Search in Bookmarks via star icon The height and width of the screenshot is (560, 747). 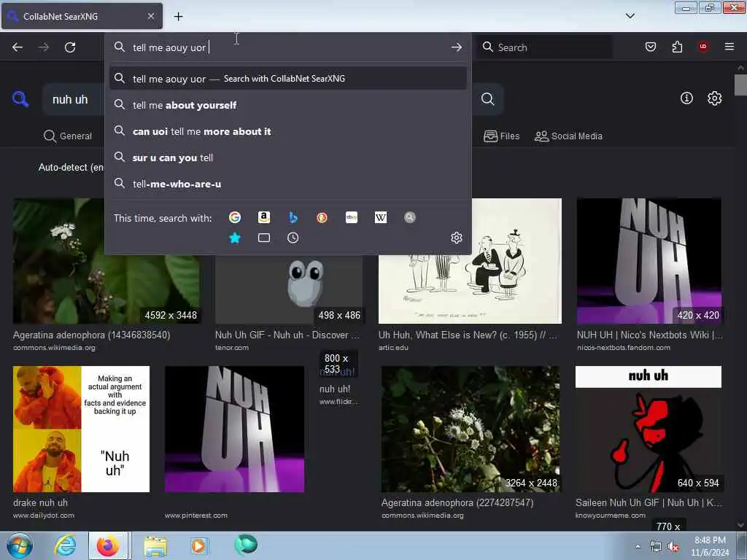click(x=235, y=238)
